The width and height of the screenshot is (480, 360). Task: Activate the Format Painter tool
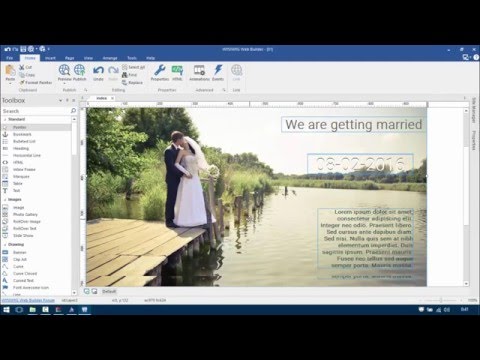coord(36,82)
